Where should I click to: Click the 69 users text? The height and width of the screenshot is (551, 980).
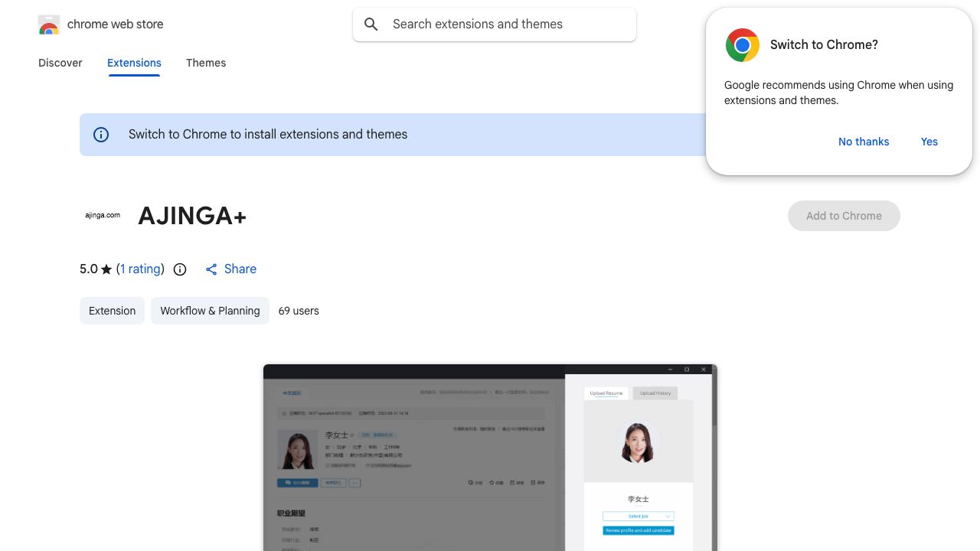[299, 311]
